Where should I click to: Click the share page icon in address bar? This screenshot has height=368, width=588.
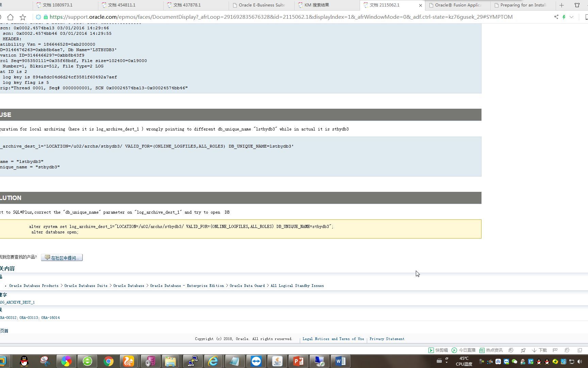point(556,17)
